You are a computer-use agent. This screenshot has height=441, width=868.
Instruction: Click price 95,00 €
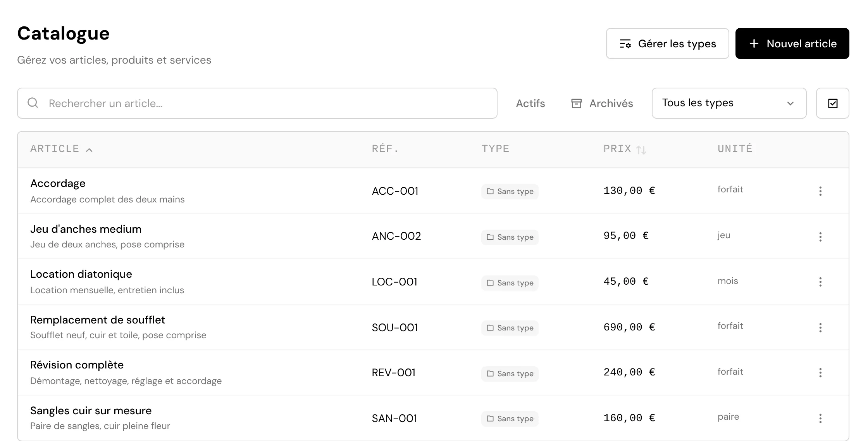626,235
